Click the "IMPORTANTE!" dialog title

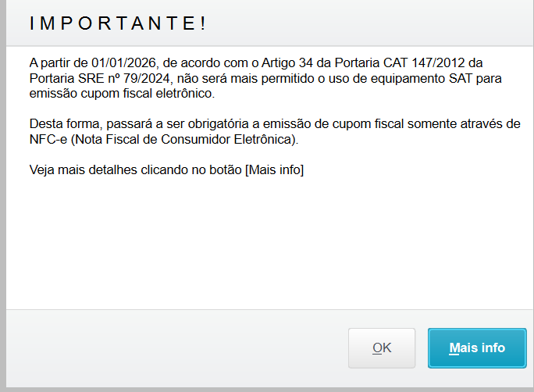coord(118,23)
